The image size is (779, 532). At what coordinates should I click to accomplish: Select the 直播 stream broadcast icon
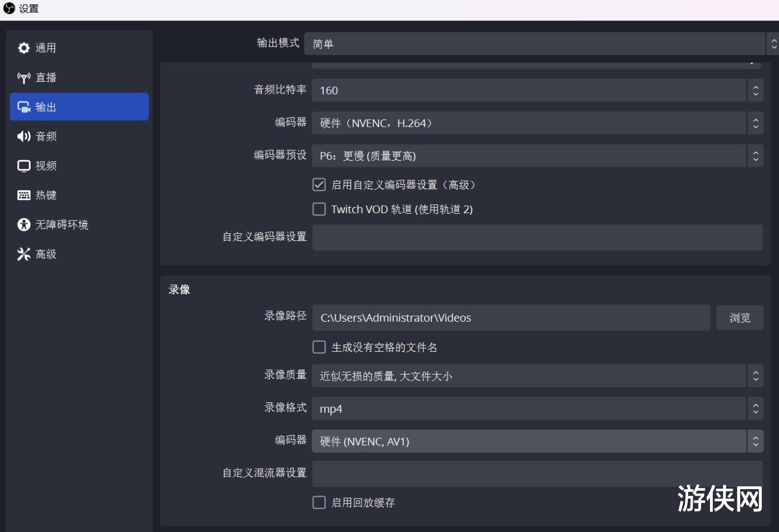23,77
